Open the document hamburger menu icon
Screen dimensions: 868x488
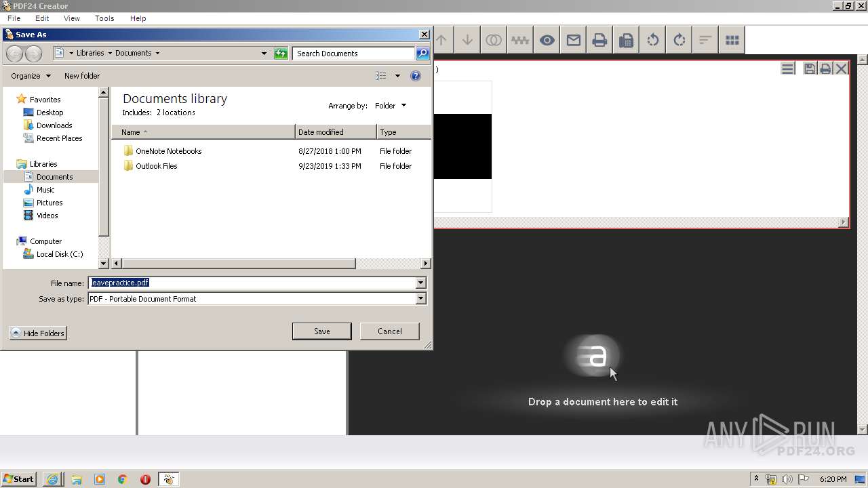point(787,68)
